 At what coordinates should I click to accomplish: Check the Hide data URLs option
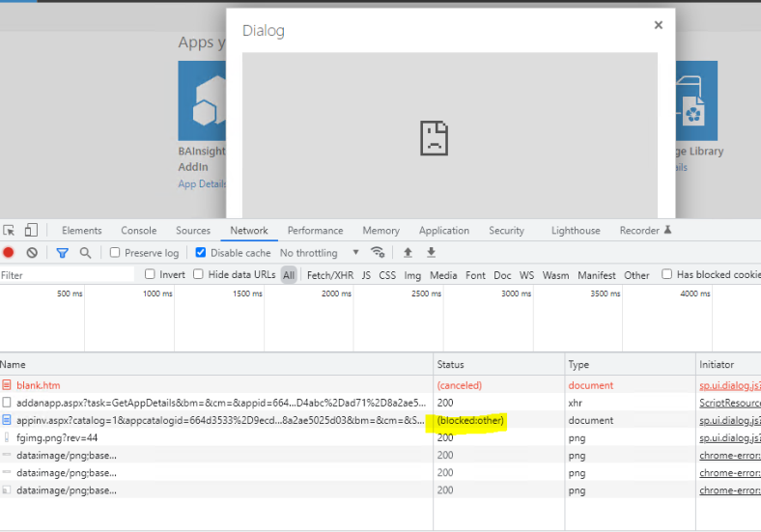click(198, 275)
